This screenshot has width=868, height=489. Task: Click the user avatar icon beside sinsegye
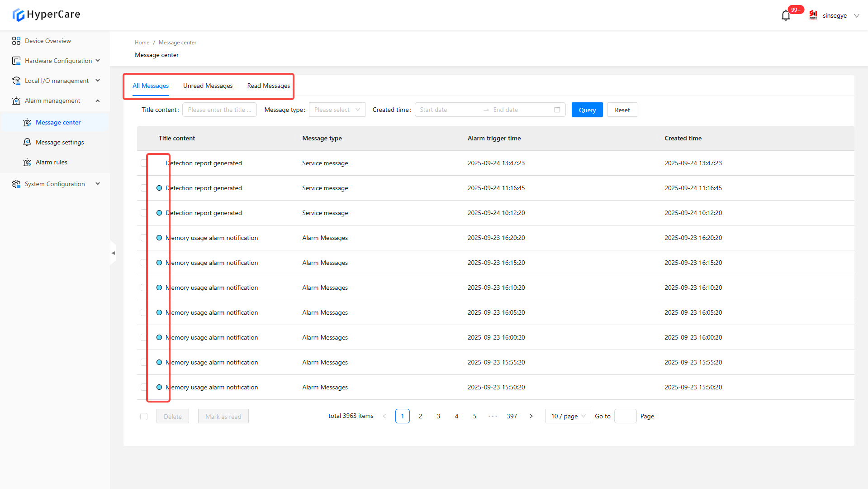tap(813, 15)
